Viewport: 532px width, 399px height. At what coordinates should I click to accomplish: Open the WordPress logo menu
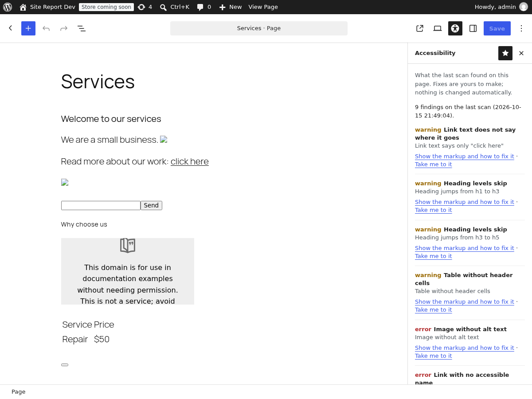coord(8,7)
